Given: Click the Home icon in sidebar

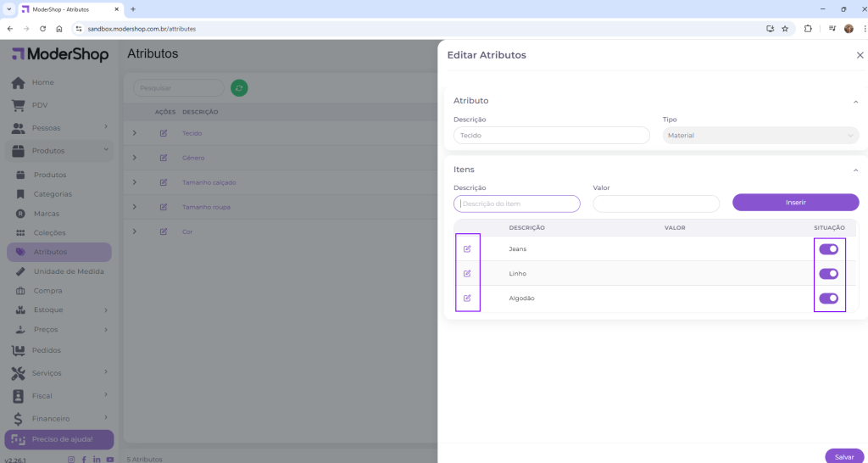Looking at the screenshot, I should point(18,82).
